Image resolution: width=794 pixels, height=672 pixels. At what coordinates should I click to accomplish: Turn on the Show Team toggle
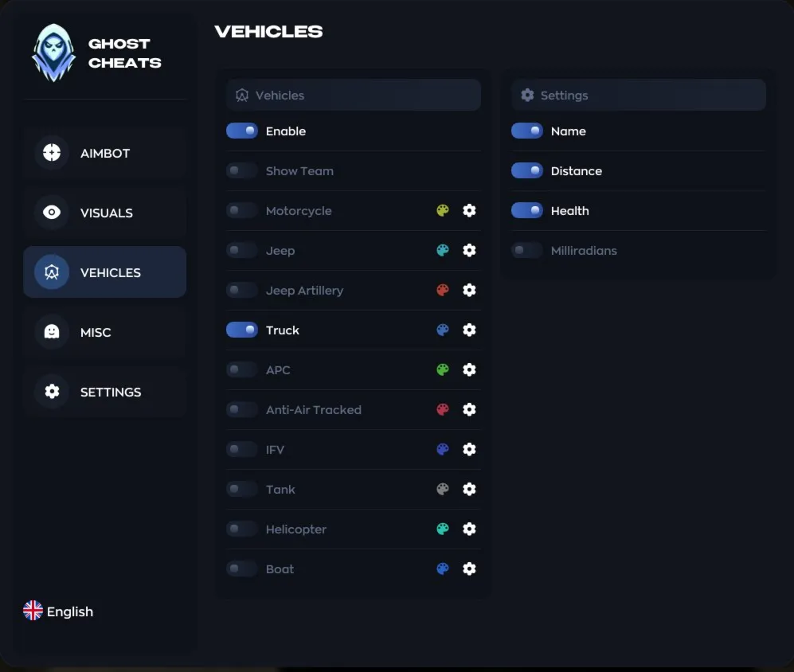coord(242,170)
